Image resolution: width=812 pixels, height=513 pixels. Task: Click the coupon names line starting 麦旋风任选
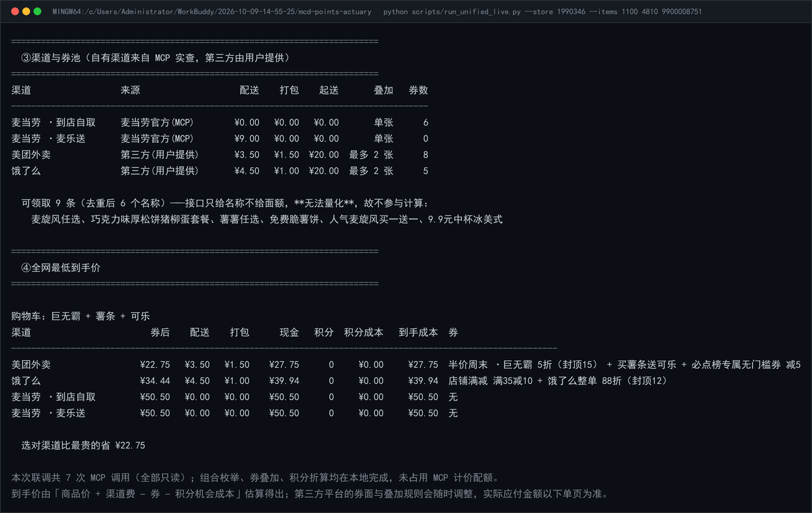click(267, 219)
